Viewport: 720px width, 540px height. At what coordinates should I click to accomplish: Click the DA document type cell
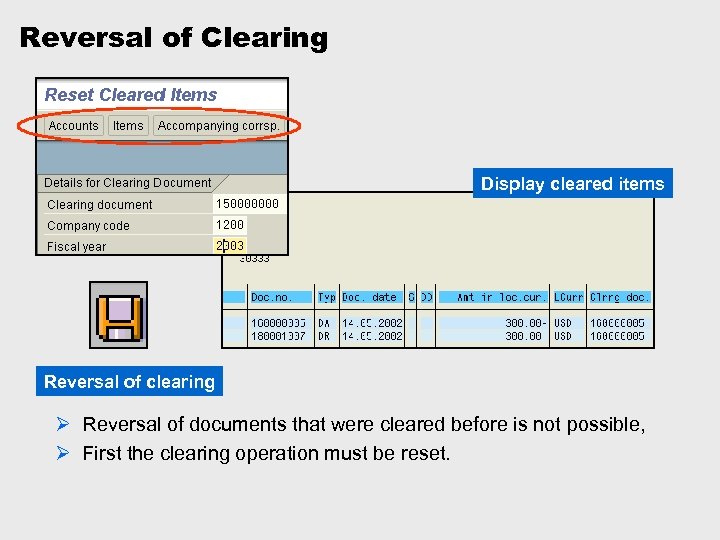coord(324,323)
